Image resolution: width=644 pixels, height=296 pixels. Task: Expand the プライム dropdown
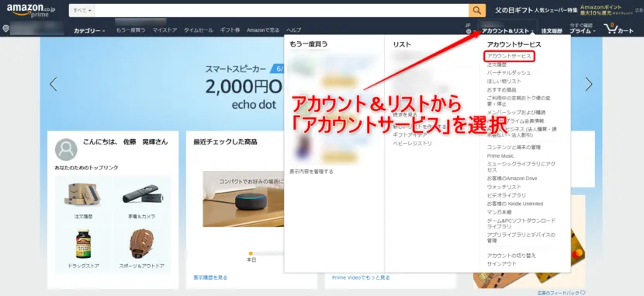(x=583, y=31)
